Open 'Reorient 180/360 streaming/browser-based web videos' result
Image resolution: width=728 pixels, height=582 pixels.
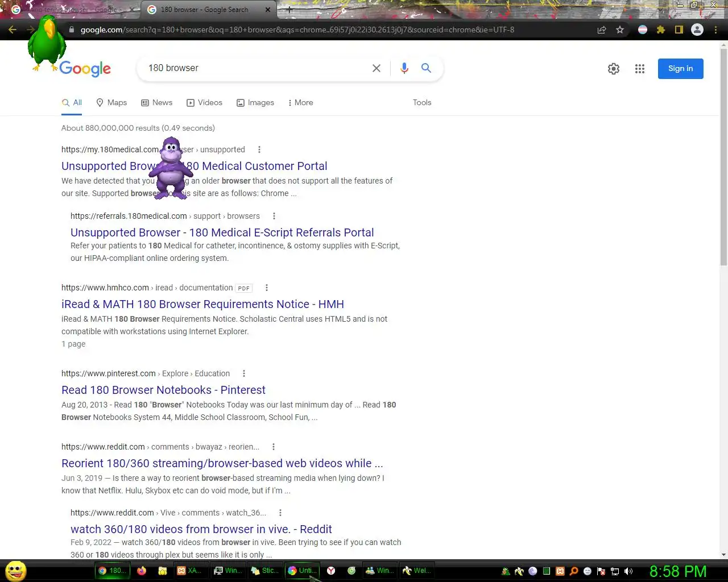pos(222,463)
